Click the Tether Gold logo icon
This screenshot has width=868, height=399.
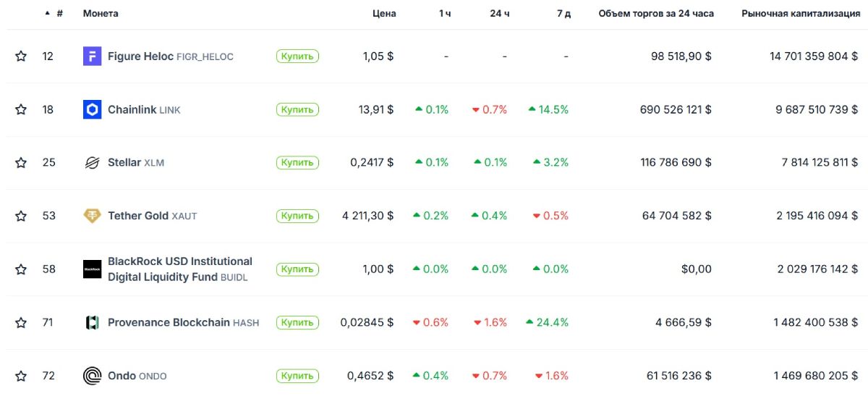coord(92,216)
